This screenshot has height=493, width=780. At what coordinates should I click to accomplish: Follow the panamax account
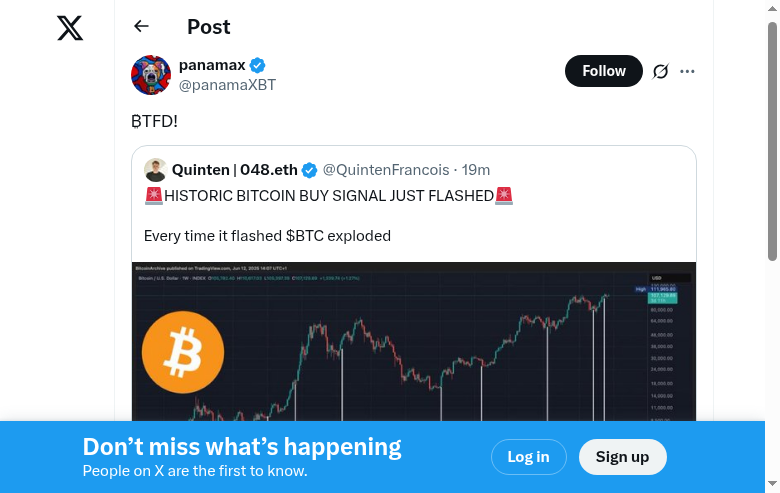604,71
